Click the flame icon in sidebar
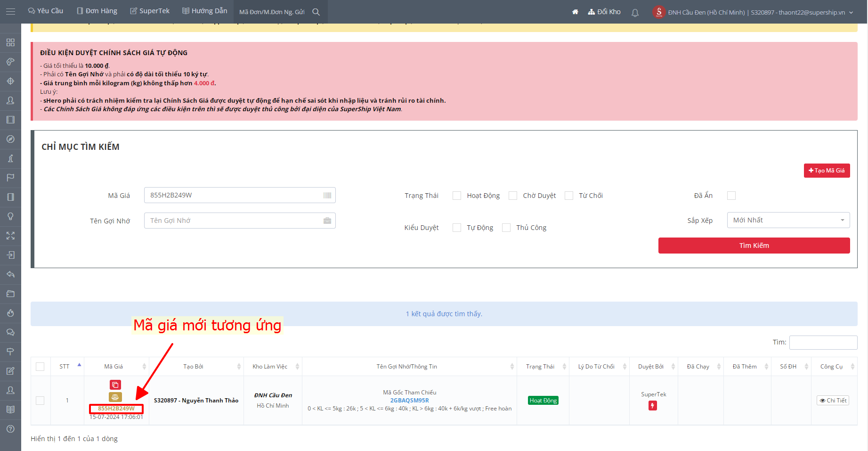Viewport: 868px width, 451px height. tap(10, 313)
